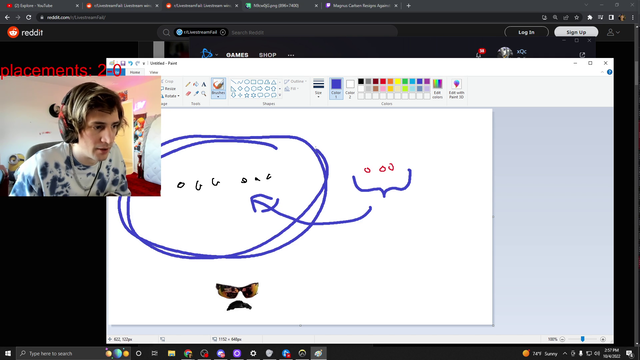This screenshot has height=360, width=640.
Task: Adjust the Paint zoom slider
Action: click(582, 339)
